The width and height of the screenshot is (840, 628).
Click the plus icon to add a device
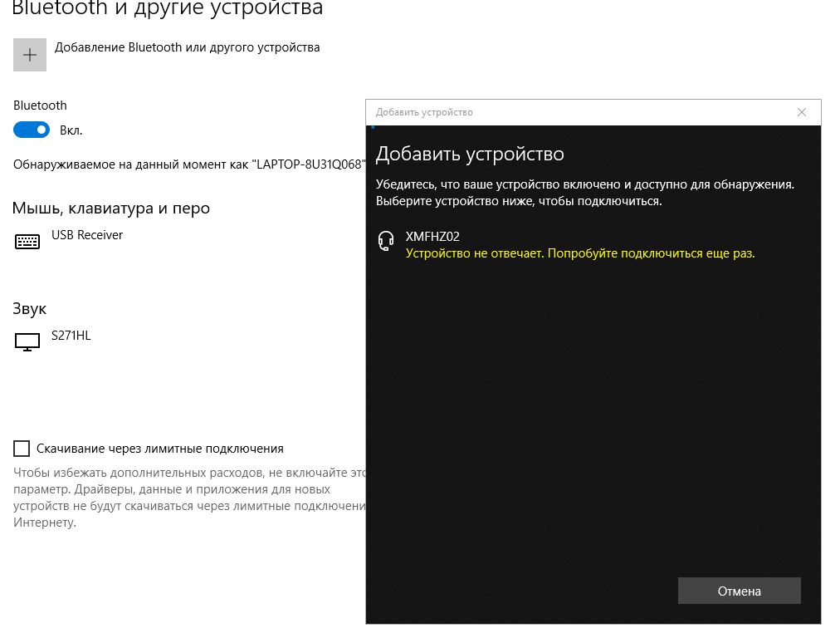click(30, 55)
